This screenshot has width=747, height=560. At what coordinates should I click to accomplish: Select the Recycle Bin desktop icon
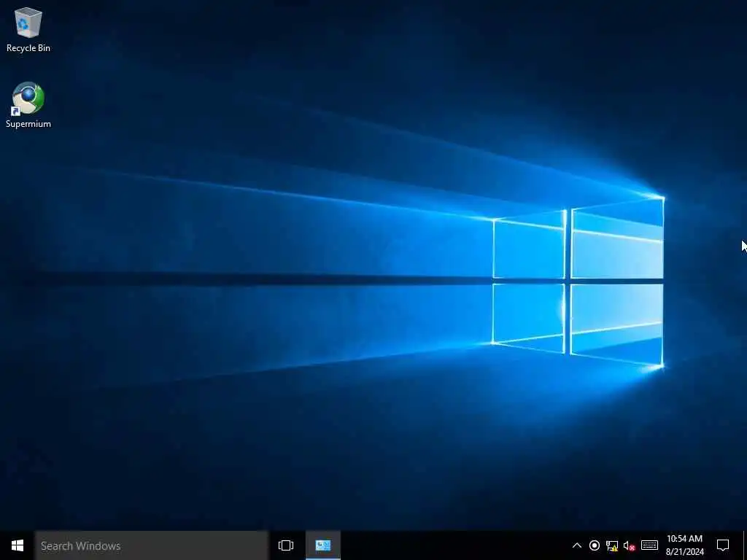[x=28, y=30]
